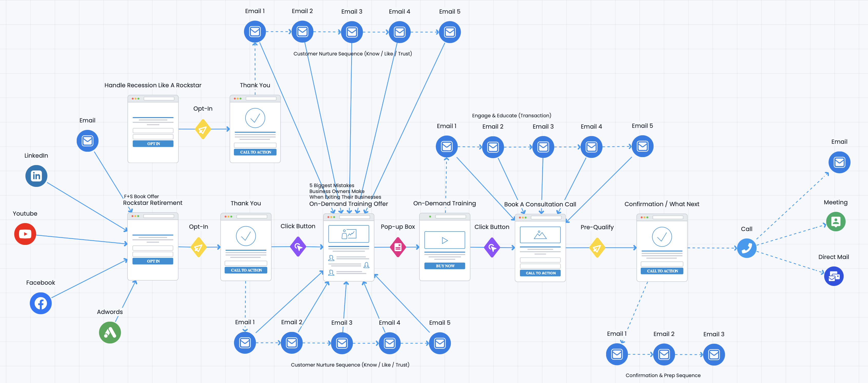Click the yellow Pre-Qualify diamond icon

click(x=597, y=248)
